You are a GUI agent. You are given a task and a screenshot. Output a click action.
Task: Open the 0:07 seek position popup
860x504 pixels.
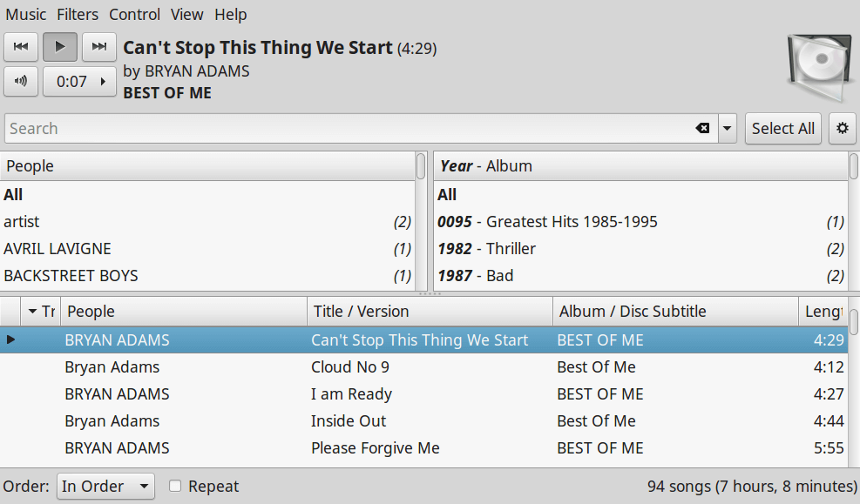click(79, 81)
